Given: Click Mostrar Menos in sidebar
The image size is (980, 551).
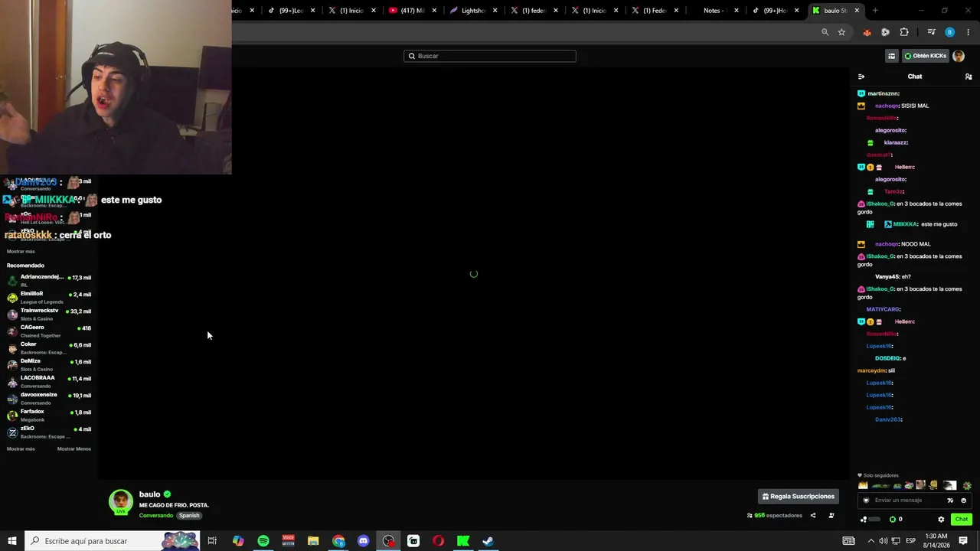Looking at the screenshot, I should (x=74, y=449).
